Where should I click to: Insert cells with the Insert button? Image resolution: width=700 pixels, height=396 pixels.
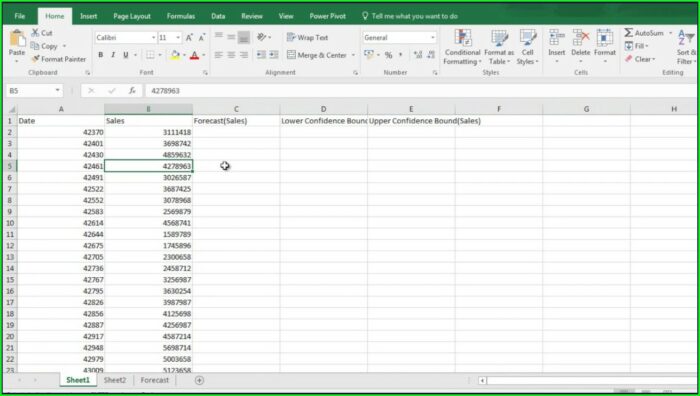pos(557,46)
